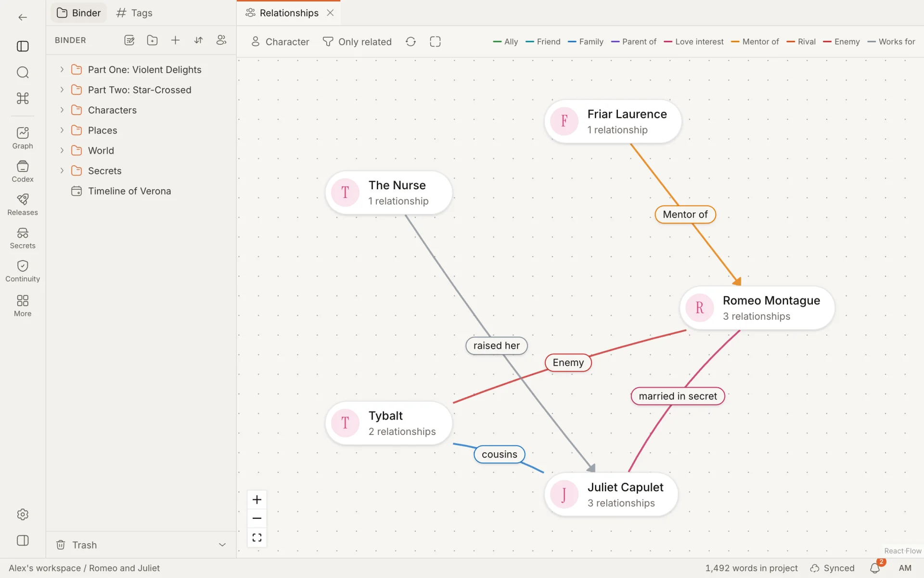Open the Continuity checker
The height and width of the screenshot is (578, 924).
[x=23, y=271]
